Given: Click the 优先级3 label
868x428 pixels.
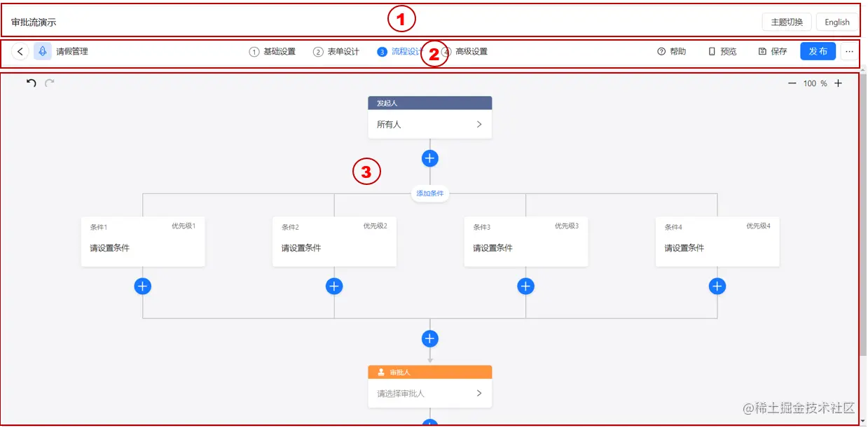Looking at the screenshot, I should tap(567, 226).
